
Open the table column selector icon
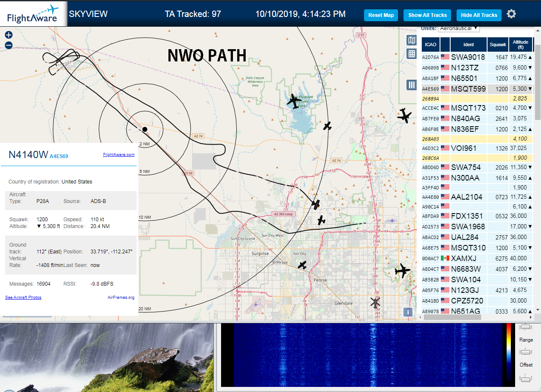[x=411, y=85]
